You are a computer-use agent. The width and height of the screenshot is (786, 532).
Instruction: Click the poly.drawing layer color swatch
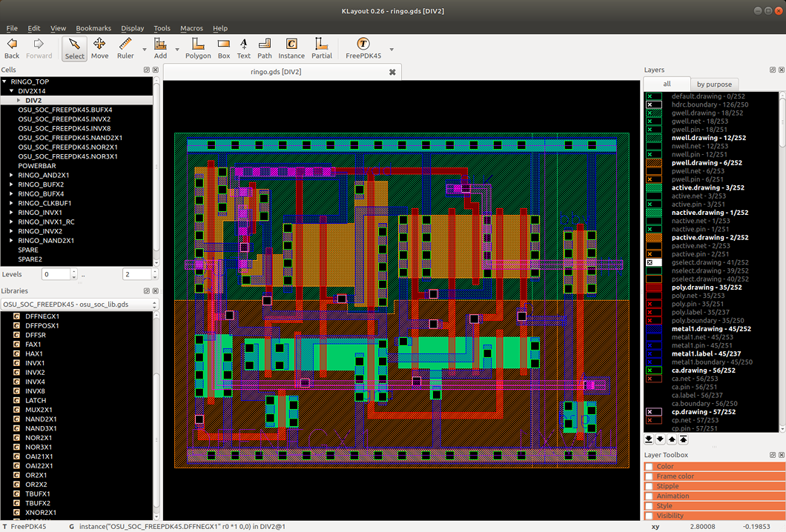coord(653,287)
